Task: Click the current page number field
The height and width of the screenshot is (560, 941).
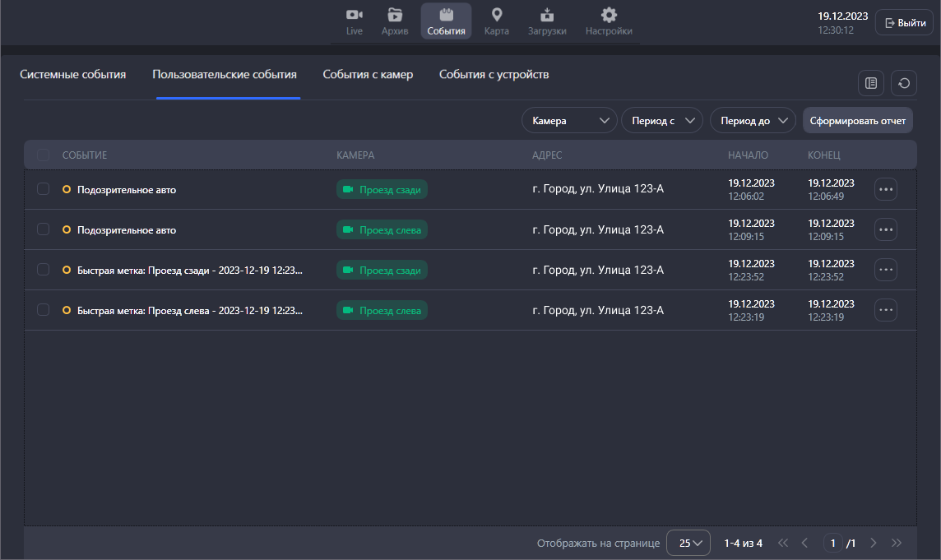Action: (x=833, y=543)
